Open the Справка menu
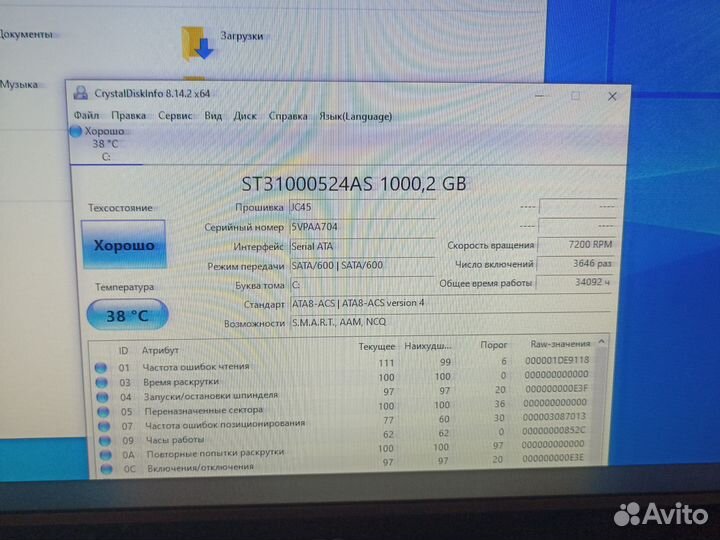Image resolution: width=720 pixels, height=540 pixels. coord(288,116)
